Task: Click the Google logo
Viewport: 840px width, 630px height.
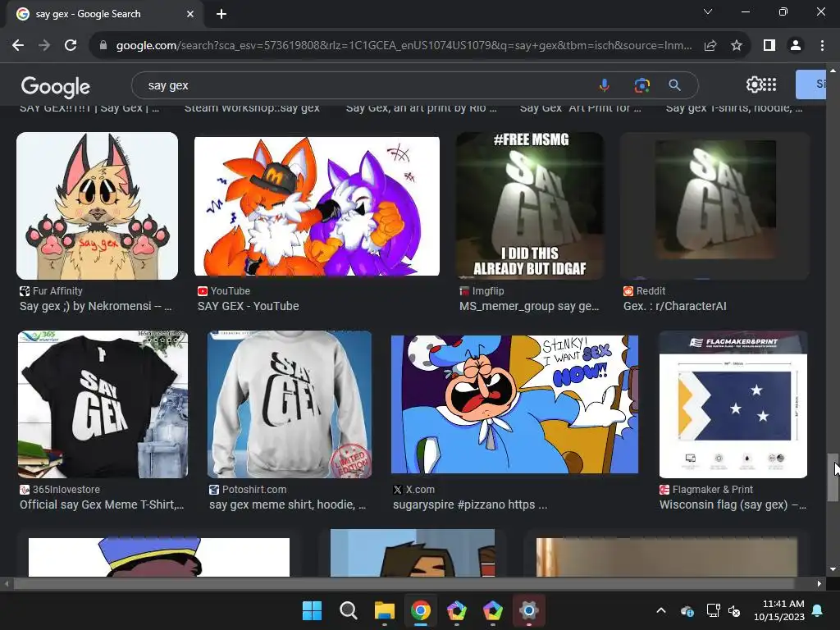Action: point(56,87)
